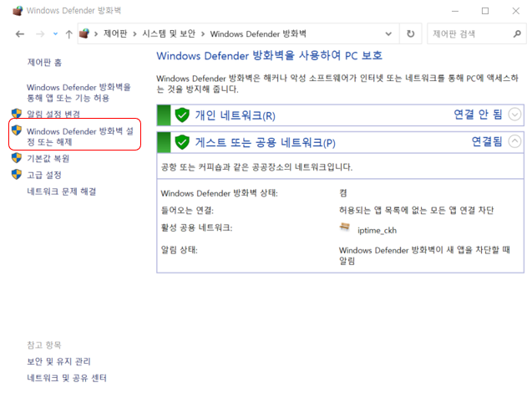Click Windows Defender 방화벽 상태 label
The height and width of the screenshot is (393, 532).
219,193
